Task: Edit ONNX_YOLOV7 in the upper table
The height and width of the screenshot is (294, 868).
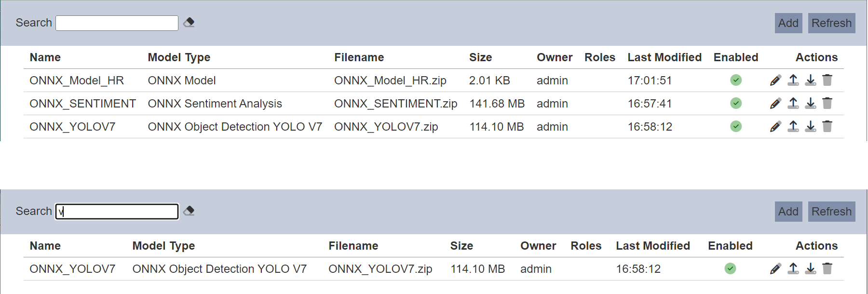Action: coord(775,126)
